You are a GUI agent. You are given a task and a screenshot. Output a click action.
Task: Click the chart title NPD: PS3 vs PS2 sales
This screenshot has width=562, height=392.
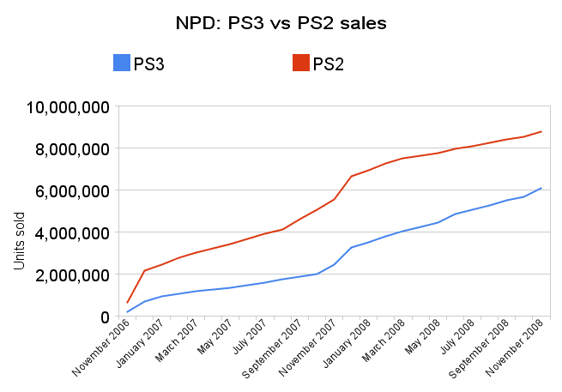[x=281, y=23]
